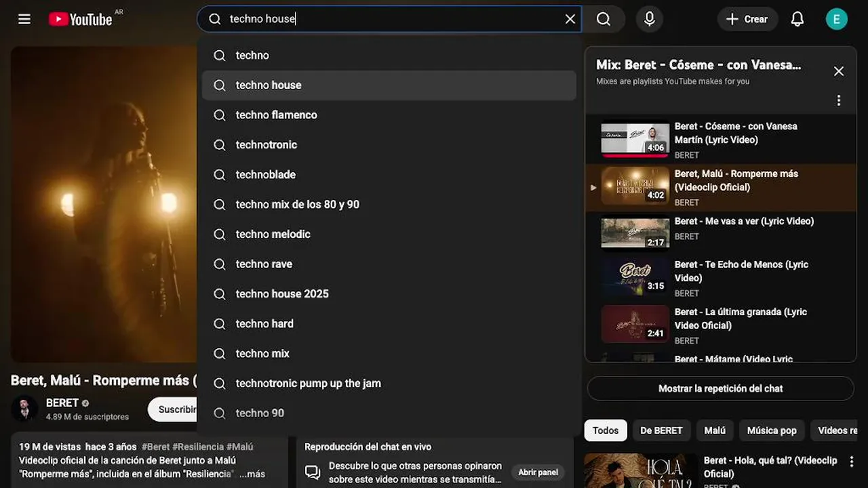Open Mix playlist three-dot options
The width and height of the screenshot is (868, 488).
839,100
